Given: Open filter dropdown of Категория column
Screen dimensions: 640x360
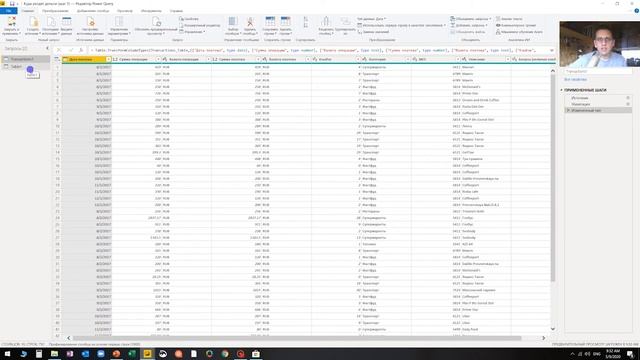Looking at the screenshot, I should click(407, 59).
